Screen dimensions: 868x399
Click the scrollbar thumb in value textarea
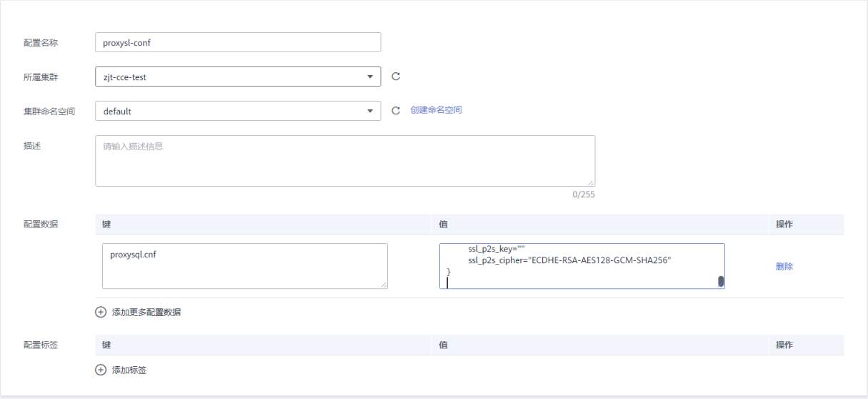coord(721,281)
